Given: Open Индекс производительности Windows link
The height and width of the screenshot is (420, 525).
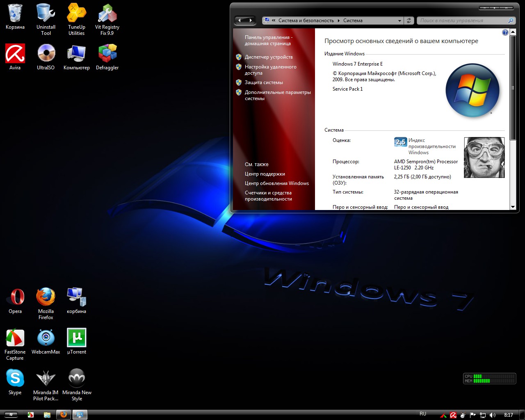Looking at the screenshot, I should point(432,146).
